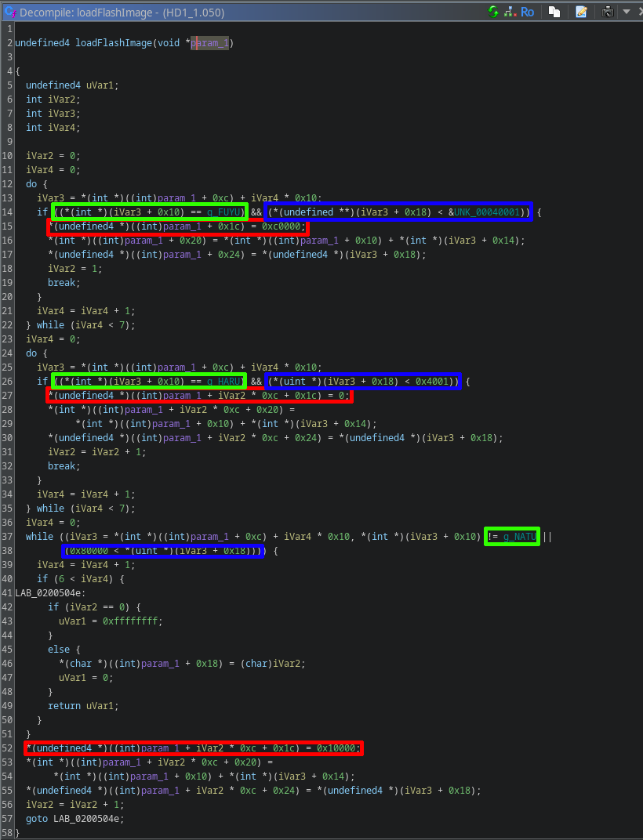Click the g_FUYU global symbol
The image size is (643, 840).
[227, 212]
